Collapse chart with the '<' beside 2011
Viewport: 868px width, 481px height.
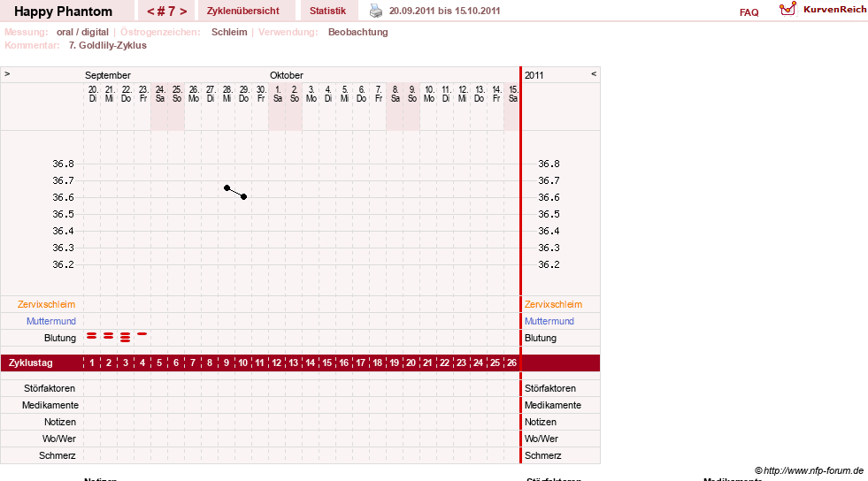[594, 74]
